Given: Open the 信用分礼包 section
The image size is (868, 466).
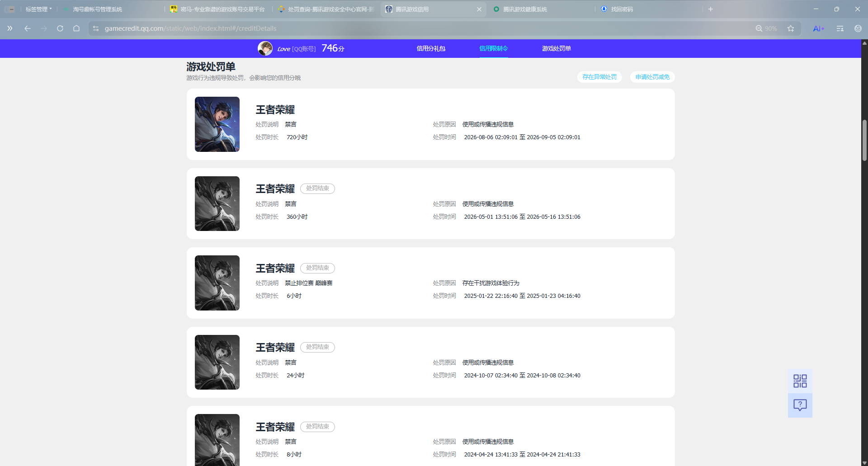Looking at the screenshot, I should click(x=431, y=48).
